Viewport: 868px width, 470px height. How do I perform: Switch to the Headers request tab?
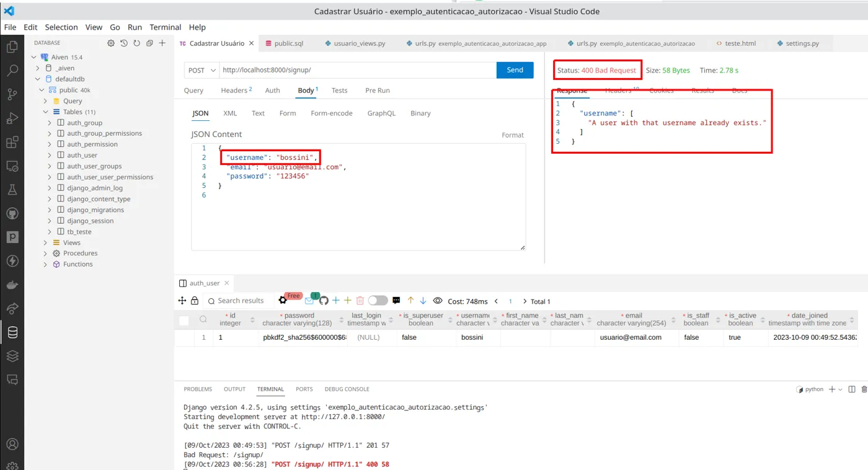pos(236,91)
